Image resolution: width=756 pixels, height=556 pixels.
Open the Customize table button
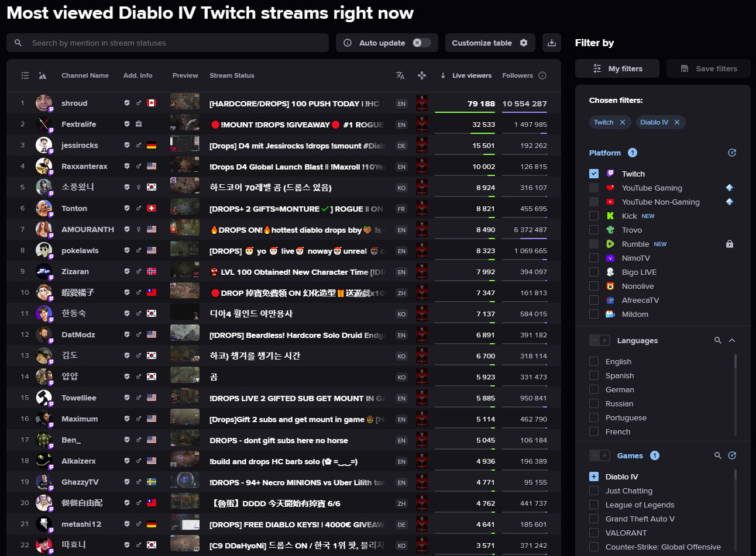pos(489,43)
